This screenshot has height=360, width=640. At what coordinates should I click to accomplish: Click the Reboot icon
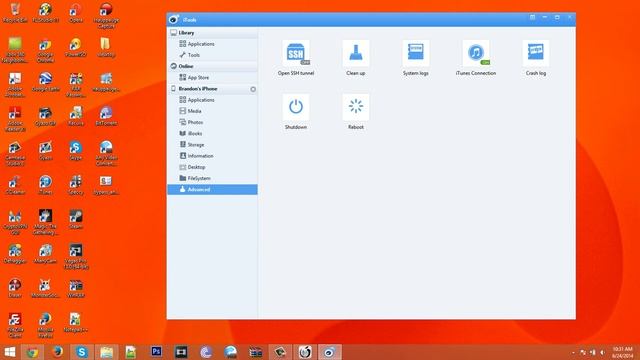(356, 107)
